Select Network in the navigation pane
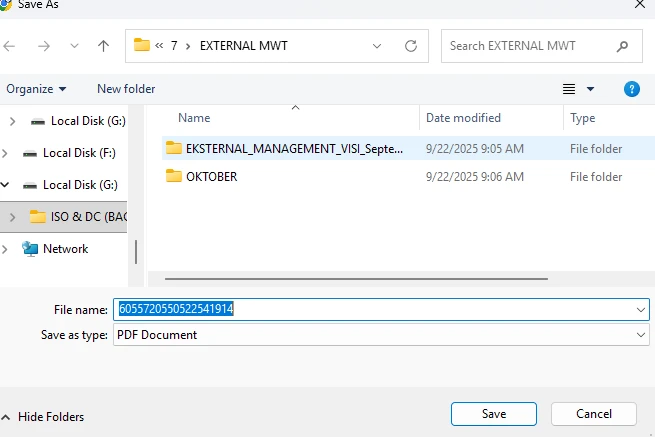Image resolution: width=655 pixels, height=437 pixels. pyautogui.click(x=66, y=249)
